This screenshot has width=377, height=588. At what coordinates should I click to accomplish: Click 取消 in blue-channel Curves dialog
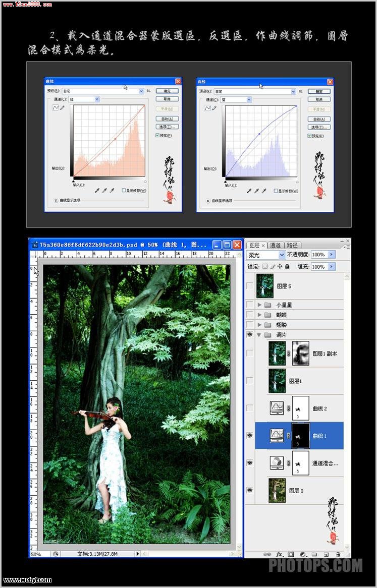coord(319,99)
